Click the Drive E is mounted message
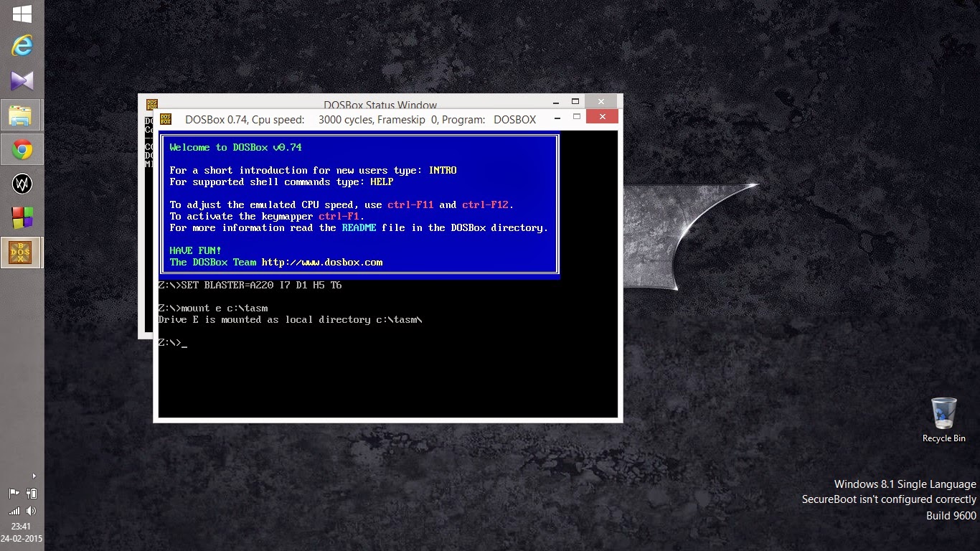980x551 pixels. 290,319
